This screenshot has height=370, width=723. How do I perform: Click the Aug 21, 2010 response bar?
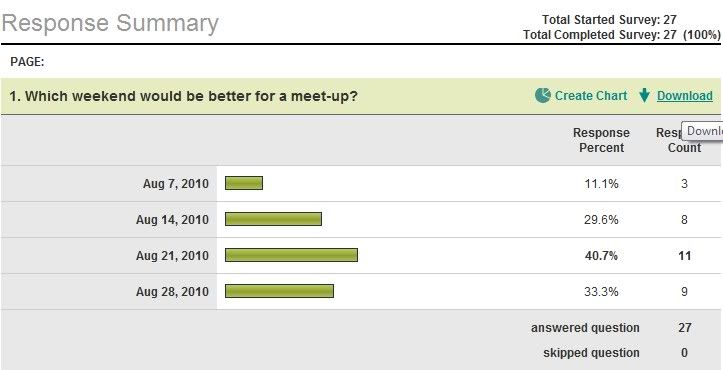coord(291,255)
